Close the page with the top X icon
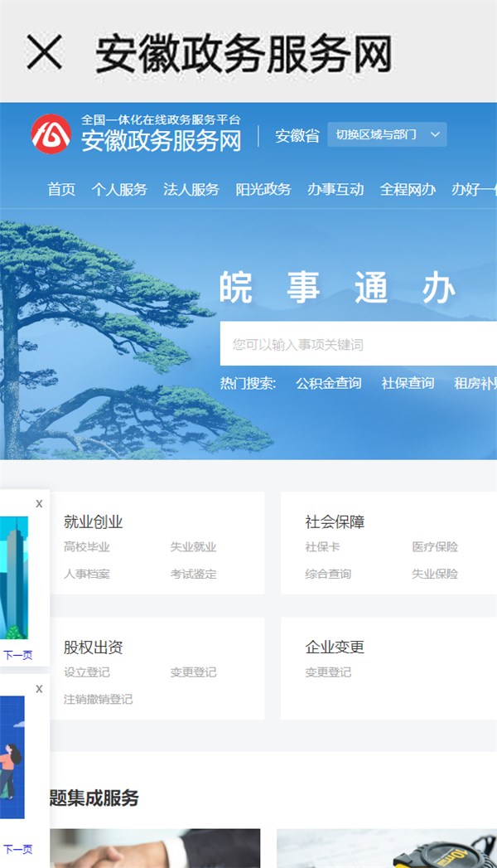The height and width of the screenshot is (868, 497). click(44, 52)
